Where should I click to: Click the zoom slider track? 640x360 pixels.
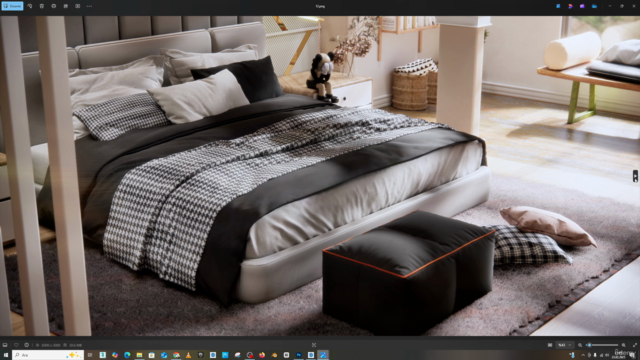603,345
